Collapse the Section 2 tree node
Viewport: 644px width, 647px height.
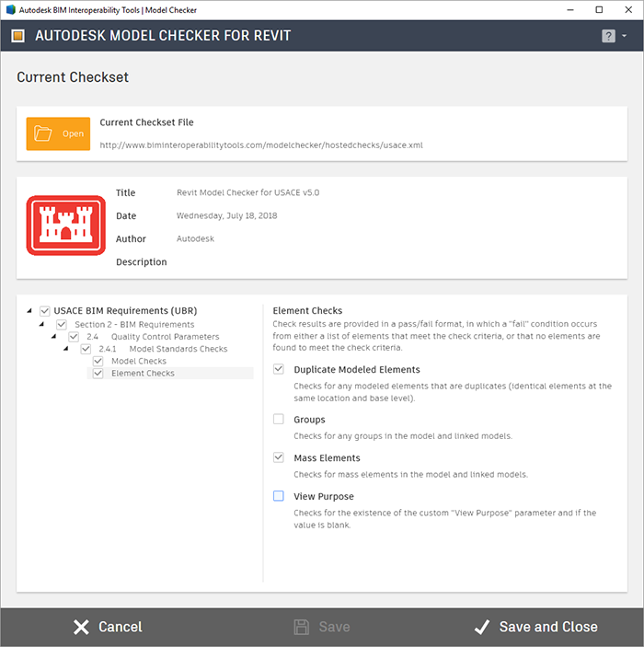coord(41,324)
